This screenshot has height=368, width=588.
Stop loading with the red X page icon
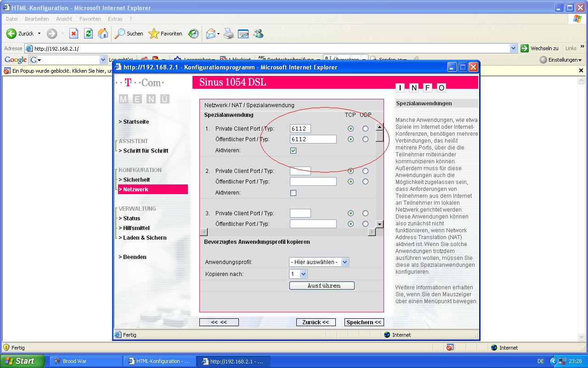73,34
